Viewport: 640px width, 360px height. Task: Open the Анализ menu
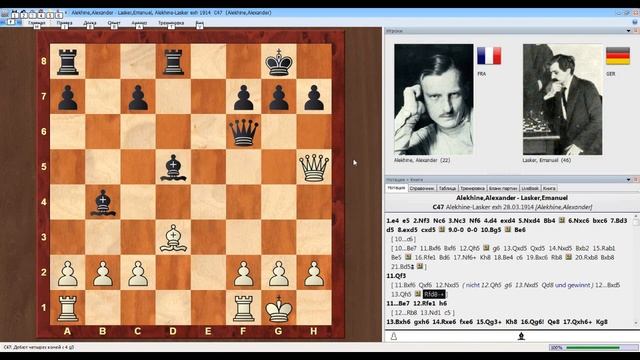139,22
